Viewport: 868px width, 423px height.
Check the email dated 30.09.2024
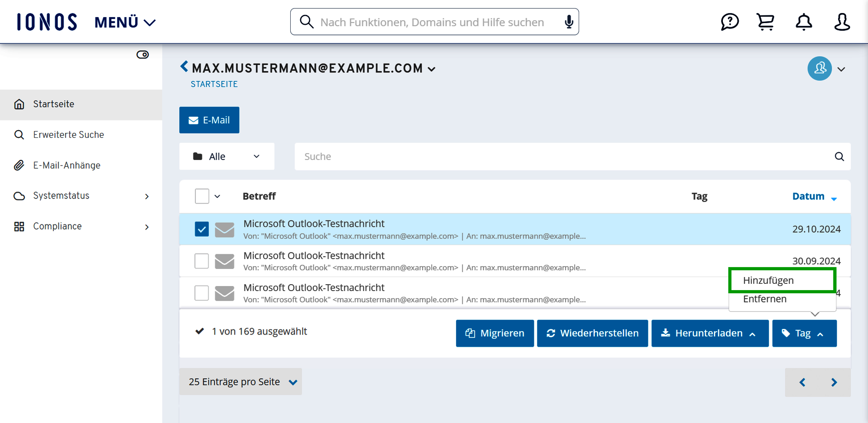tap(202, 261)
